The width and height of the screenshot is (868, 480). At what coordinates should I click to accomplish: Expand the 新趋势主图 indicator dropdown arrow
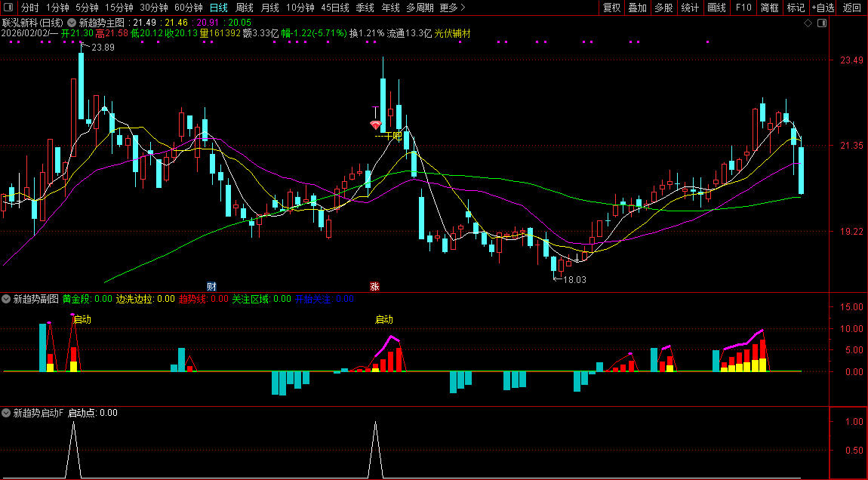pyautogui.click(x=72, y=23)
